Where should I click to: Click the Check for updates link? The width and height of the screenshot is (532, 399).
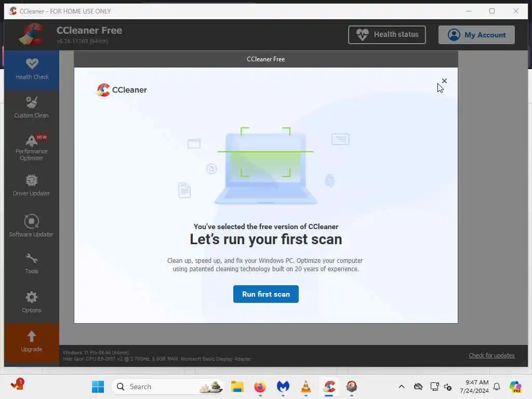[x=491, y=355]
